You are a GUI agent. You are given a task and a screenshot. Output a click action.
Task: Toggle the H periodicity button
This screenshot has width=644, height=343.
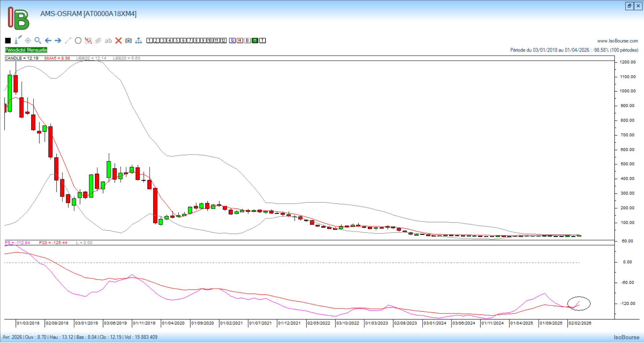[240, 41]
